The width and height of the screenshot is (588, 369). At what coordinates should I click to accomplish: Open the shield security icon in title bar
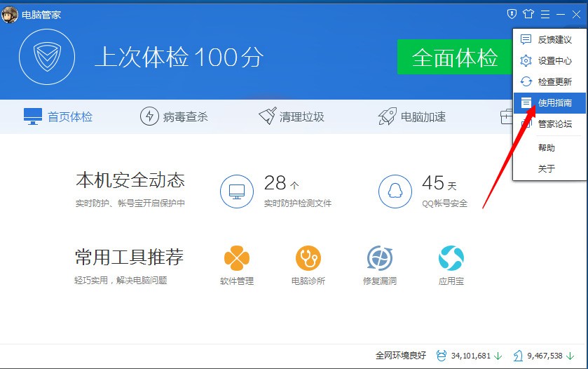(512, 14)
